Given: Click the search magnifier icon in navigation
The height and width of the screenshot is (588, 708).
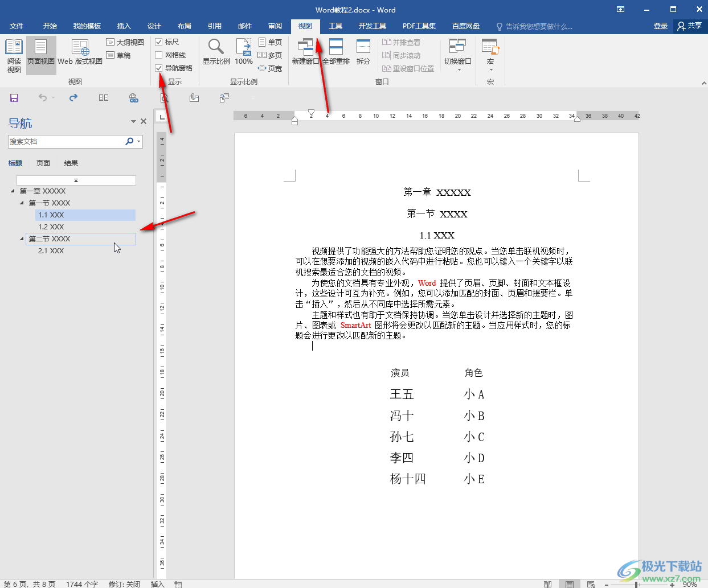Looking at the screenshot, I should pos(129,141).
